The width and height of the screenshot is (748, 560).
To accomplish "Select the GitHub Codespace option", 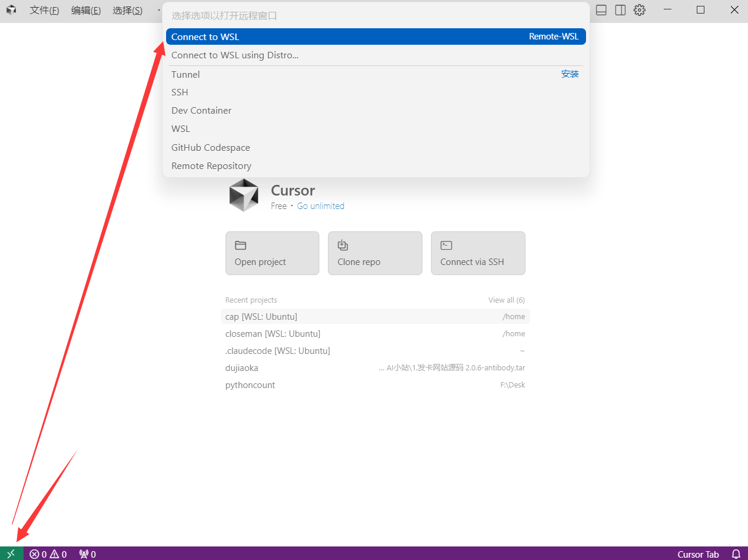I will click(376, 148).
